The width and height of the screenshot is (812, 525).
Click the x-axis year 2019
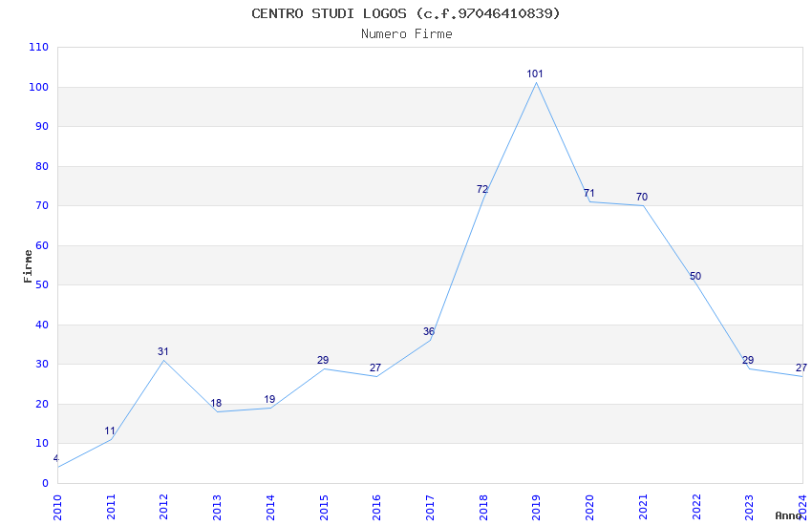[x=537, y=508]
